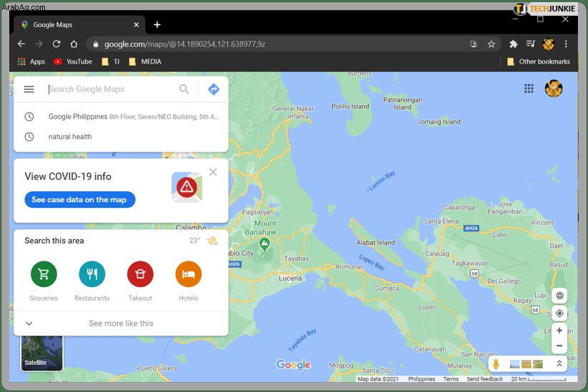Close the Google Maps tab
The width and height of the screenshot is (588, 392).
[136, 25]
